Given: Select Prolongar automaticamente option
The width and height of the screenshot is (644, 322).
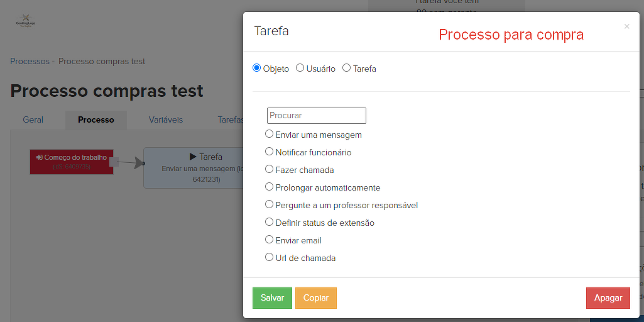Looking at the screenshot, I should 269,187.
